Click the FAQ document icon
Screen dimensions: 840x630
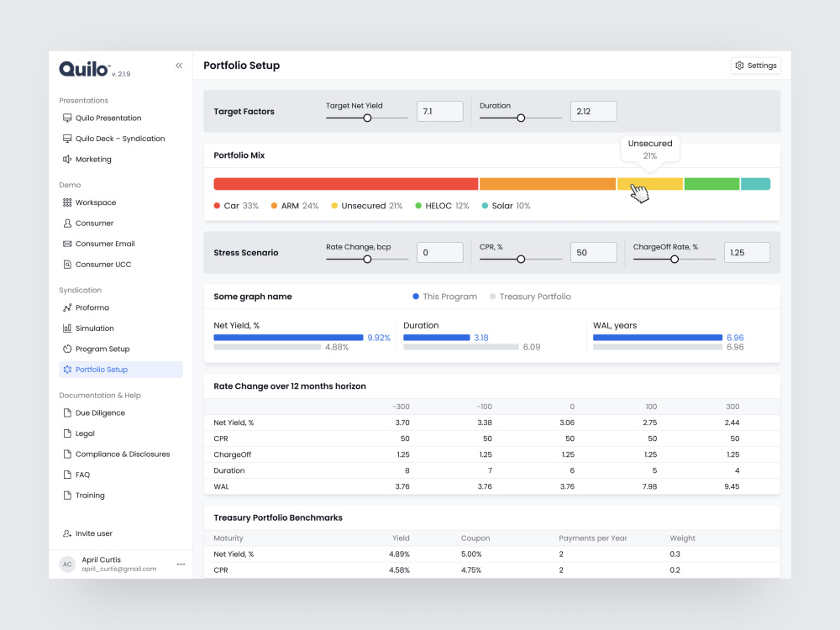(67, 475)
